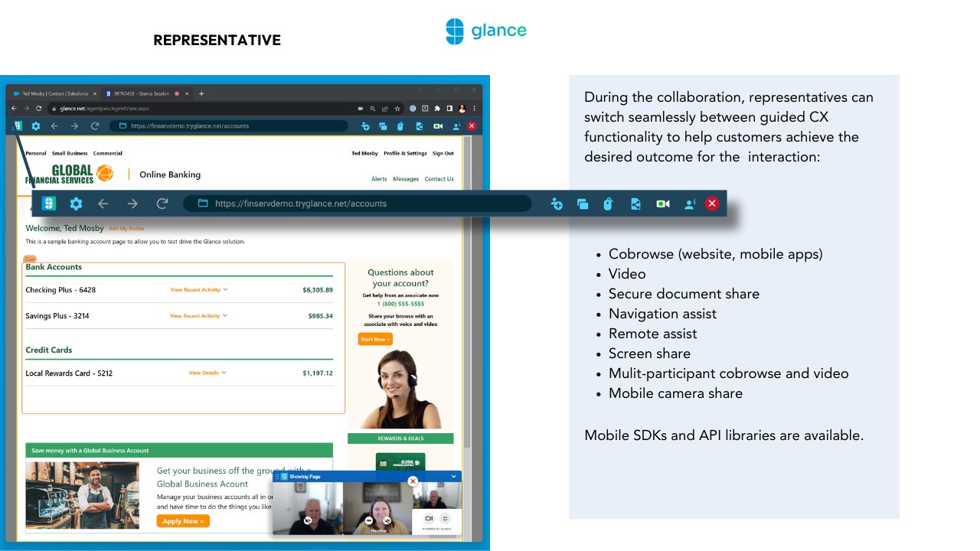
Task: Click Chrome reload button
Action: [38, 109]
